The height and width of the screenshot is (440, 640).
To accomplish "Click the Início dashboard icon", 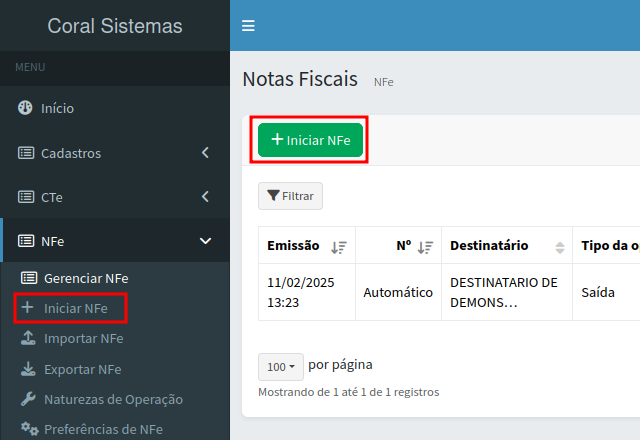I will 26,108.
